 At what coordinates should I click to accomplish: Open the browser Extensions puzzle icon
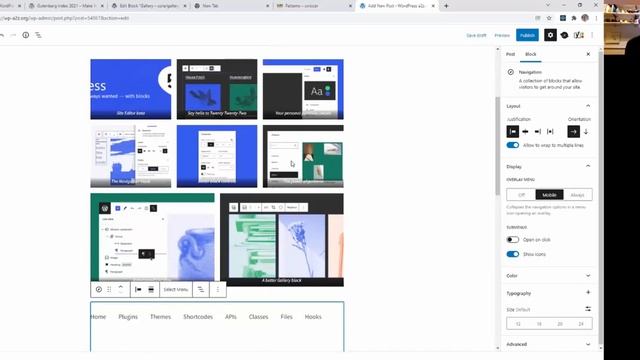pyautogui.click(x=574, y=18)
